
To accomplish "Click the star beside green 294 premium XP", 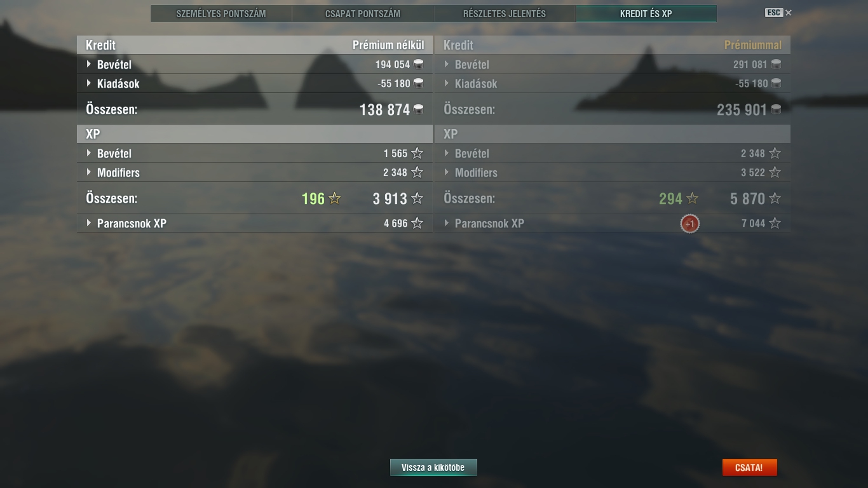I will (x=693, y=198).
